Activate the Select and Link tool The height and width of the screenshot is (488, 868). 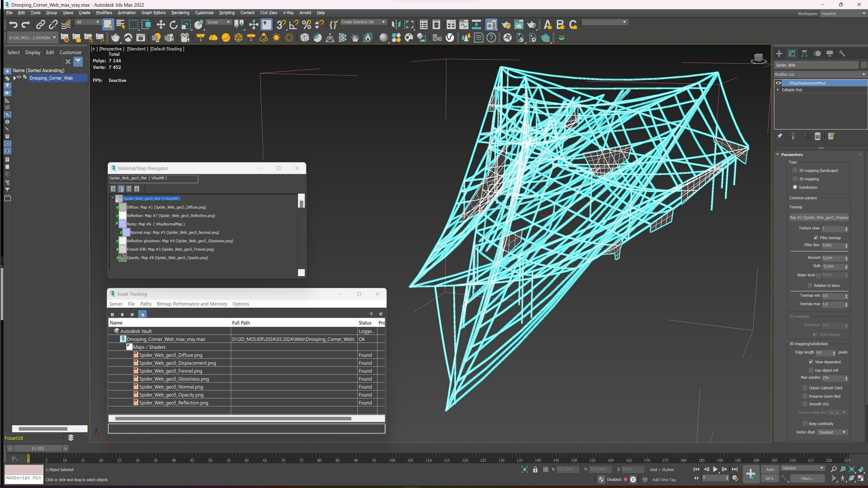click(x=40, y=25)
